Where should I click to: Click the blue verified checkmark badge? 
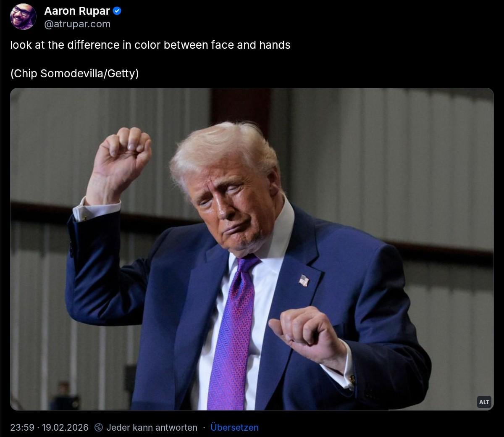[118, 11]
